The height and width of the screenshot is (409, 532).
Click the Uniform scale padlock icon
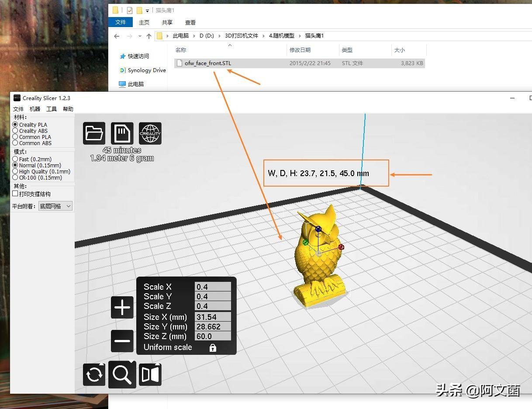point(213,347)
